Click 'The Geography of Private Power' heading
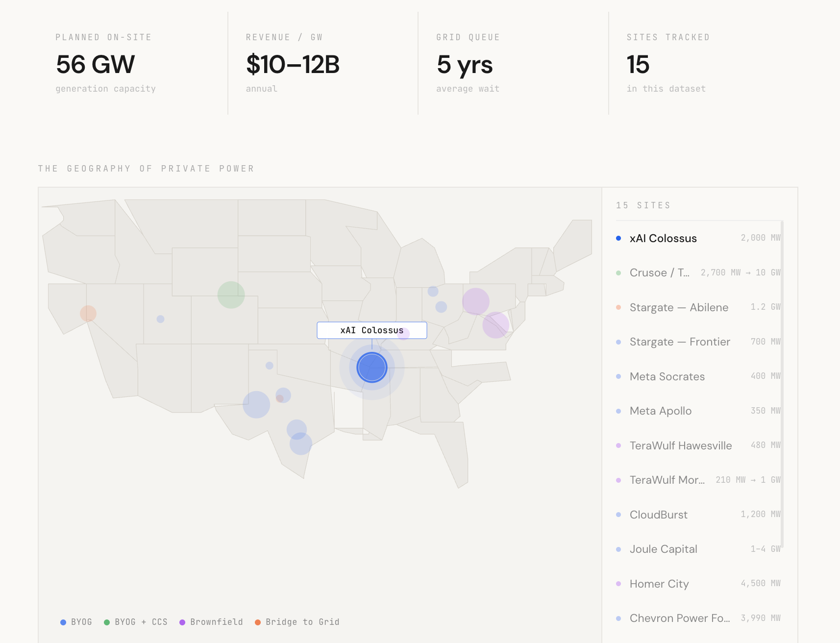840x643 pixels. coord(146,169)
